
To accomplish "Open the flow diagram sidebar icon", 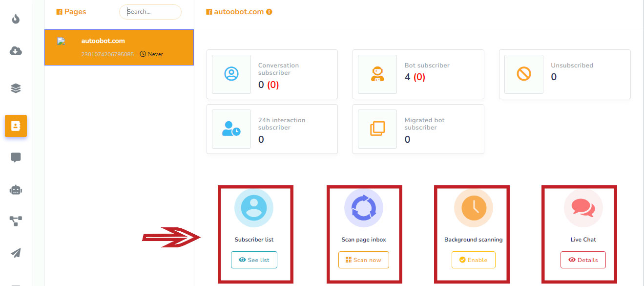I will (16, 221).
